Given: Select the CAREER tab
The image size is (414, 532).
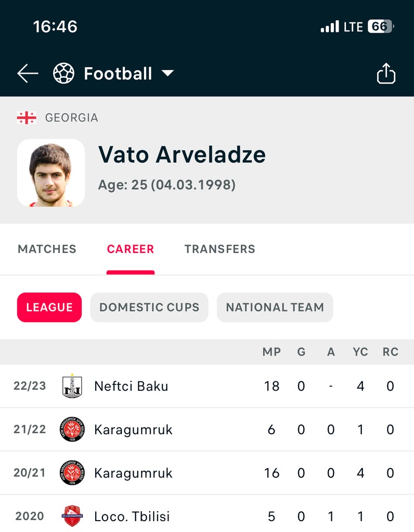Looking at the screenshot, I should (x=131, y=249).
